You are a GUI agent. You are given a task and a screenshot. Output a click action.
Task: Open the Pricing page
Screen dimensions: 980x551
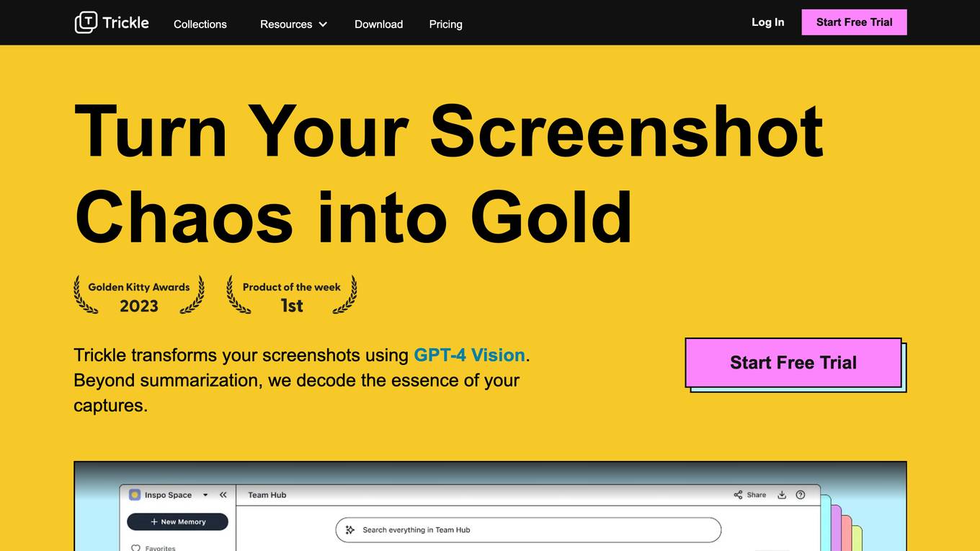(x=445, y=24)
